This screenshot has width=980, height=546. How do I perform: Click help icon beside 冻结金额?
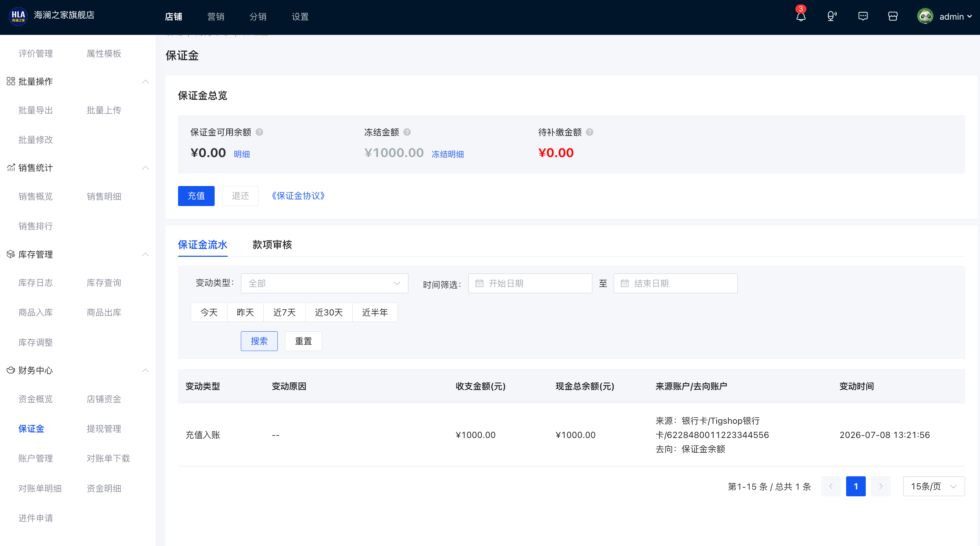click(407, 132)
